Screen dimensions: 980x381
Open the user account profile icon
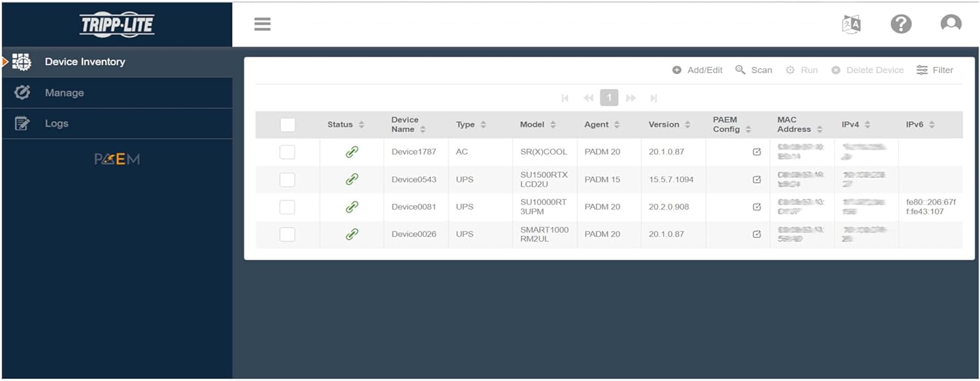click(951, 24)
